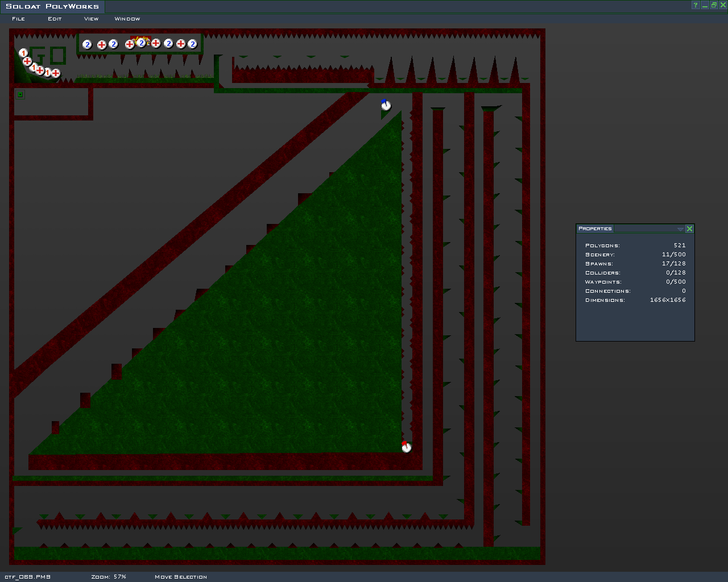Select the first team 2 spawn in the top row
This screenshot has width=728, height=582.
coord(87,44)
